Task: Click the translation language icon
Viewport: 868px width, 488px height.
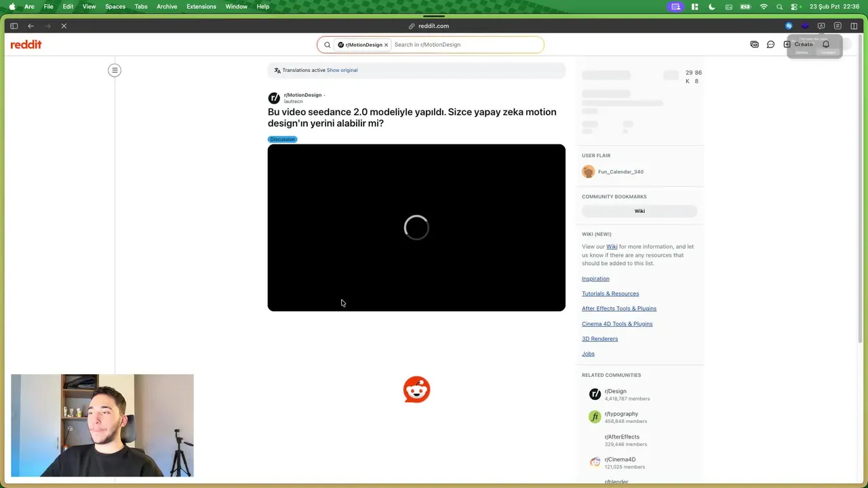Action: pos(277,70)
